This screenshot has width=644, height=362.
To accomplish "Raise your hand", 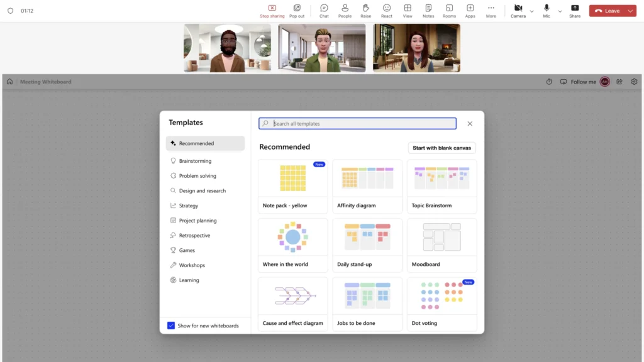I will (365, 10).
